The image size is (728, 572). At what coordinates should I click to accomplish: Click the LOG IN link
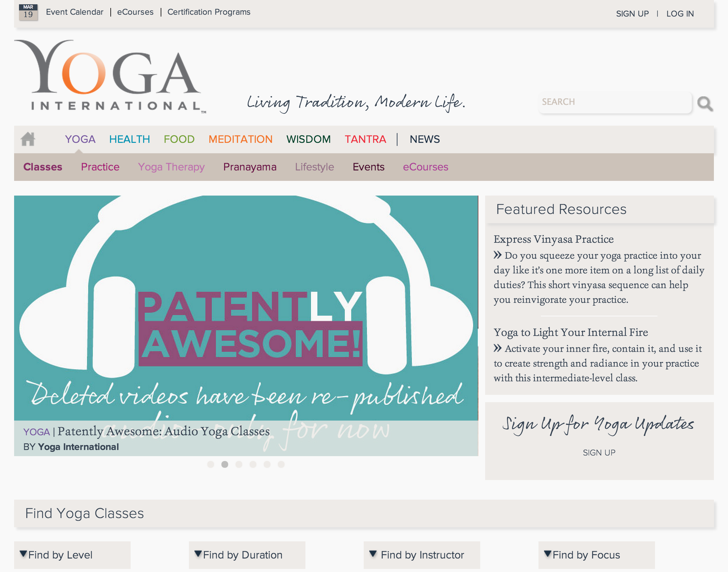(x=680, y=14)
